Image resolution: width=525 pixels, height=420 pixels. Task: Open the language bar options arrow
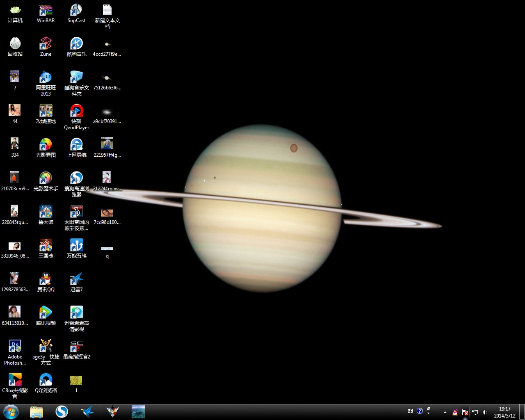coord(428,413)
